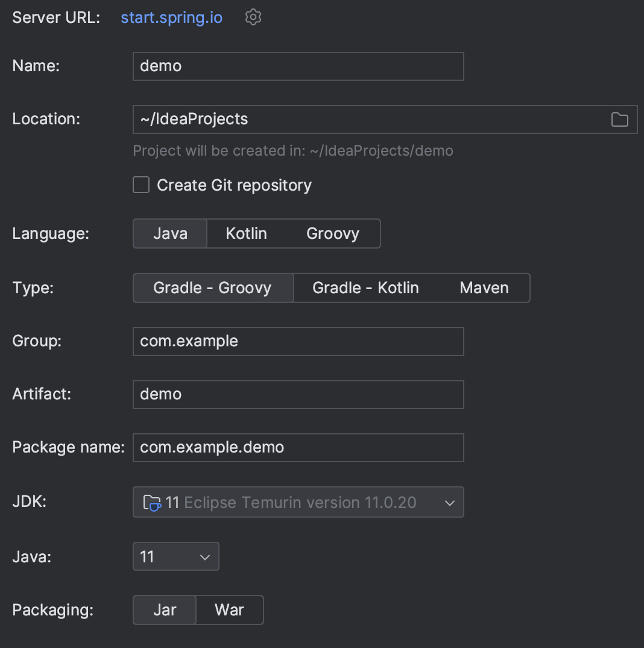The image size is (644, 648).
Task: Select Jar packaging
Action: (165, 610)
